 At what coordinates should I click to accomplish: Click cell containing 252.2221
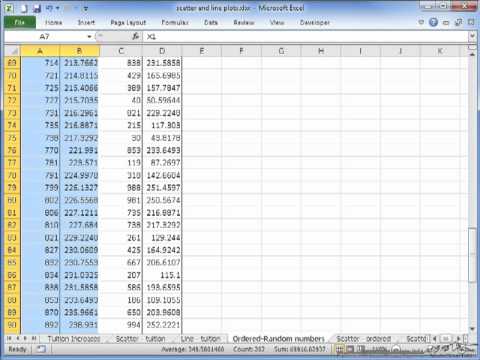coord(162,325)
